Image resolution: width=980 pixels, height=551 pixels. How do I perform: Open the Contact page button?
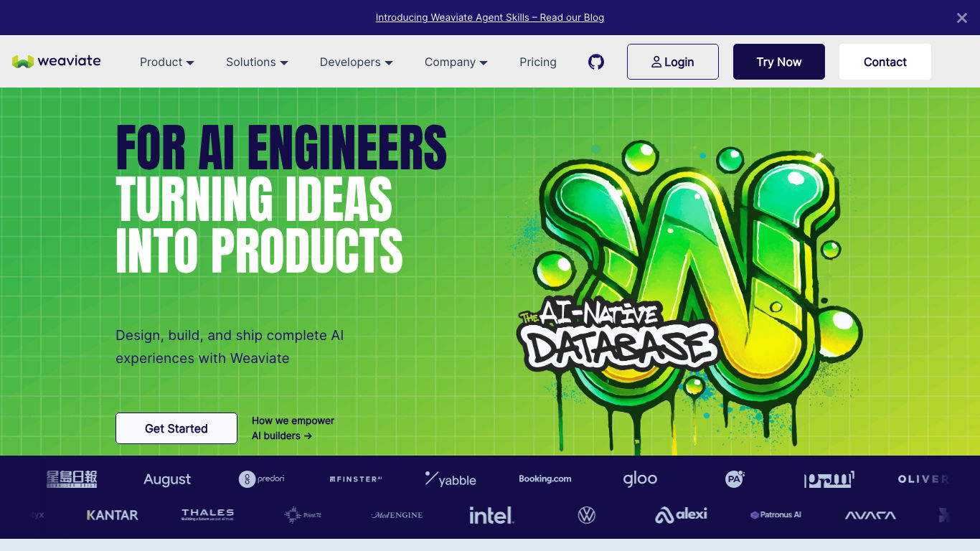885,62
